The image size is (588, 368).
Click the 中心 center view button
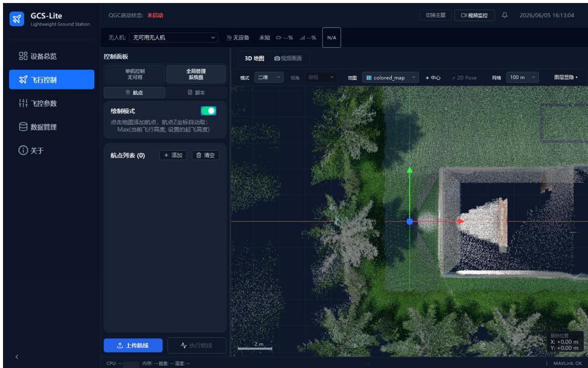click(433, 78)
